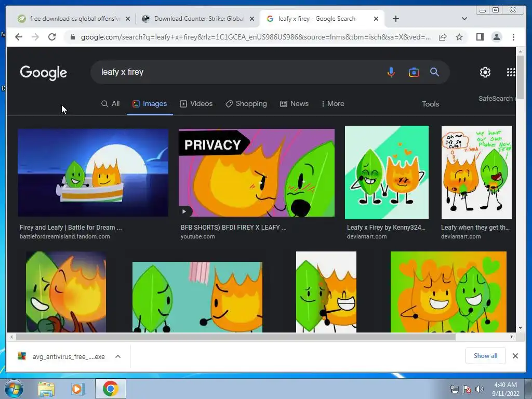Open Firey and Leafy fandom result title
This screenshot has height=399, width=532.
[x=71, y=228]
